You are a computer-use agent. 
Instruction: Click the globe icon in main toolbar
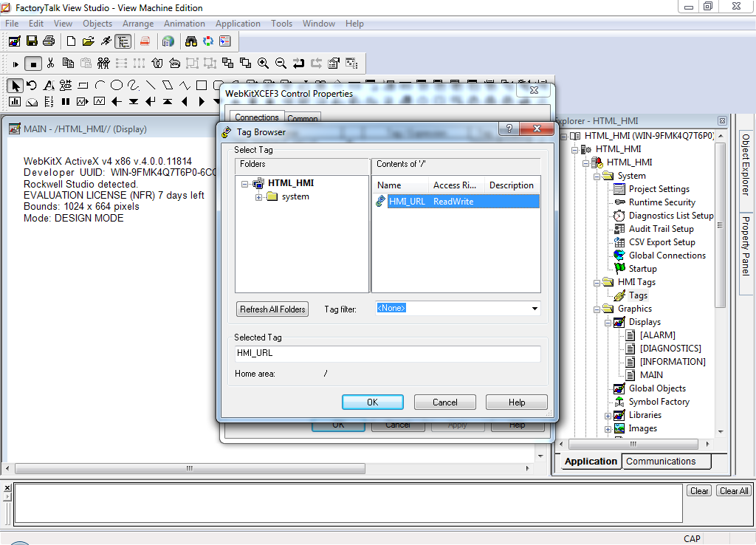[x=168, y=41]
